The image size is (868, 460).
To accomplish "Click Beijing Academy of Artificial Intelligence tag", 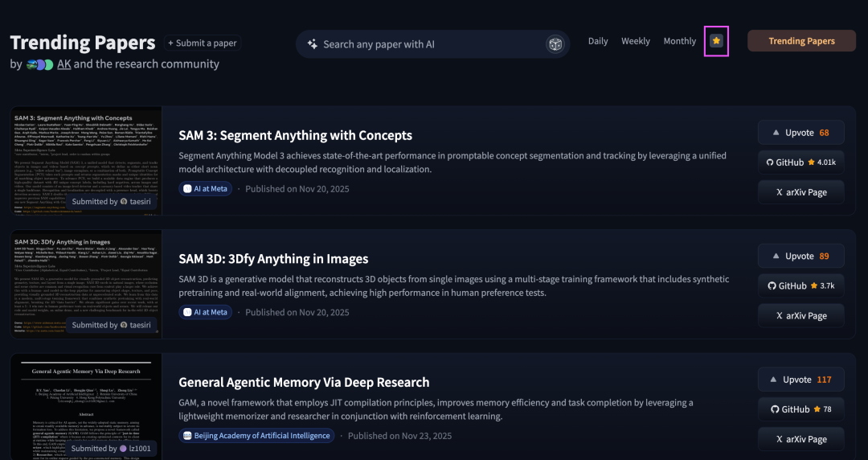I will click(256, 436).
